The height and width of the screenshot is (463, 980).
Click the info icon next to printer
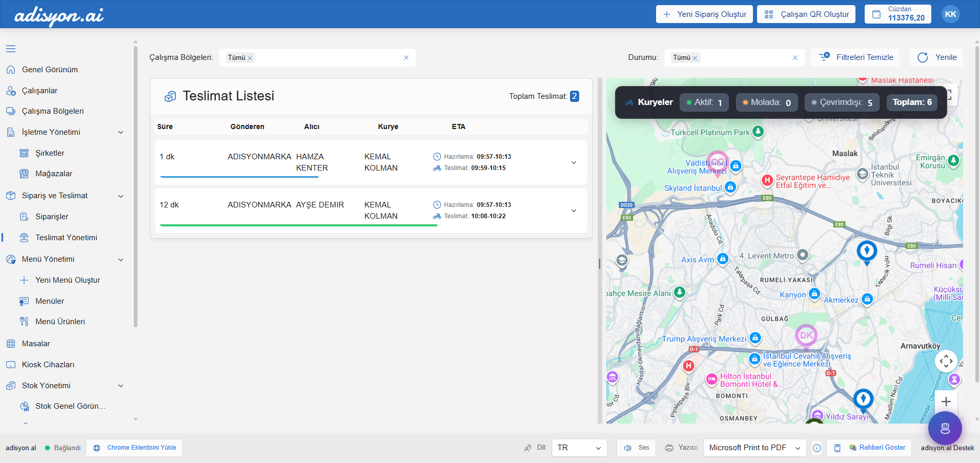click(x=816, y=448)
